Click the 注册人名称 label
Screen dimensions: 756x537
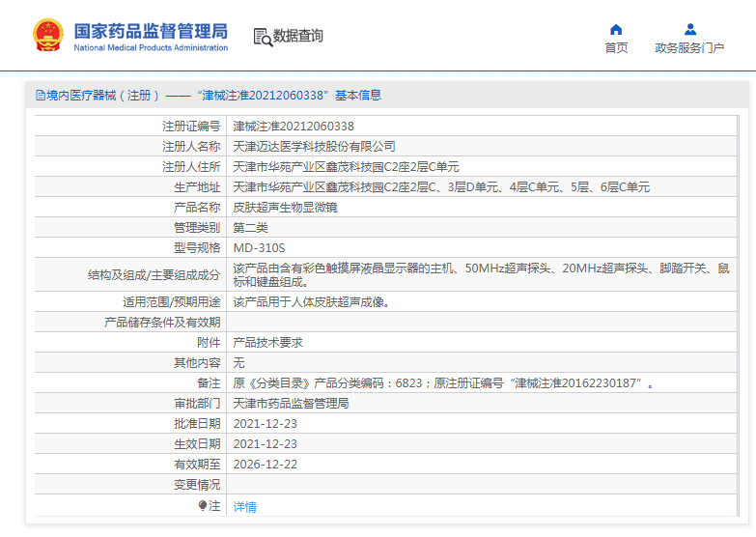point(191,147)
